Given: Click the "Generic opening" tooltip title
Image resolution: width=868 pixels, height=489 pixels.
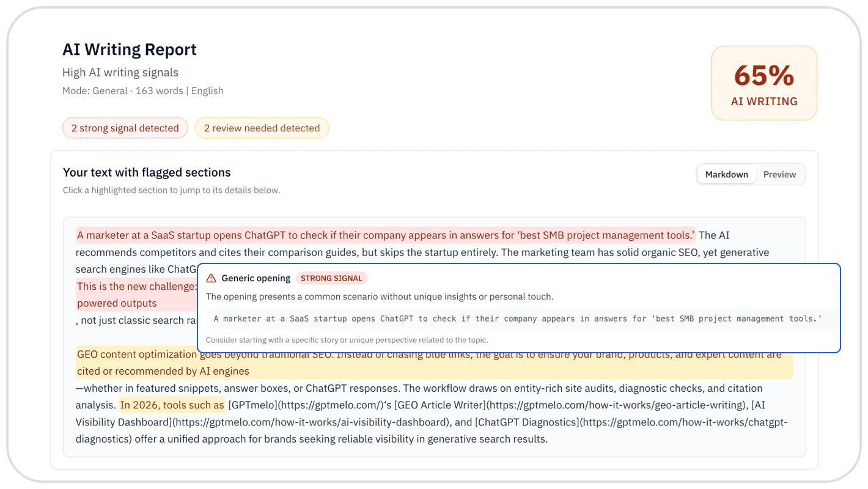Looking at the screenshot, I should pyautogui.click(x=256, y=278).
